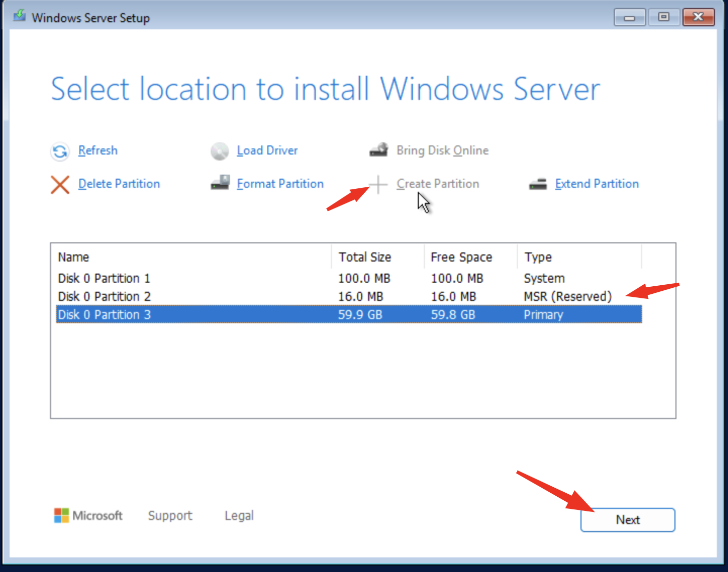Click the red X Delete Partition icon

pyautogui.click(x=60, y=184)
